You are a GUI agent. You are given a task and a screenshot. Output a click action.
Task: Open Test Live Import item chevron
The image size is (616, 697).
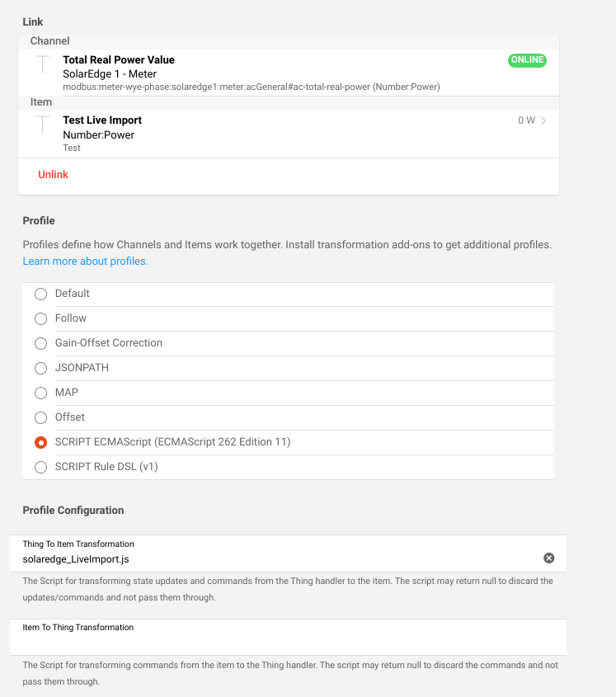tap(544, 120)
